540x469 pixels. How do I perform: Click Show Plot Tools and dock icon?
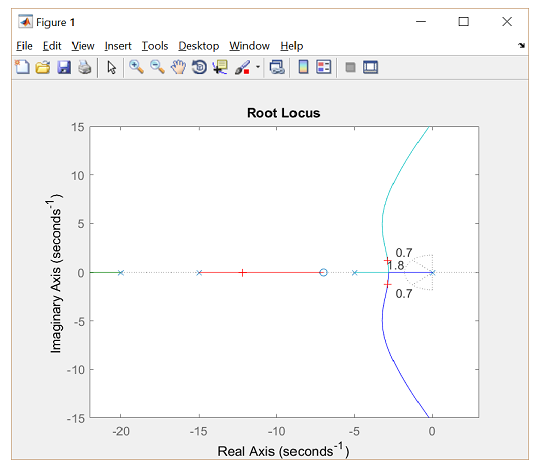coord(371,67)
